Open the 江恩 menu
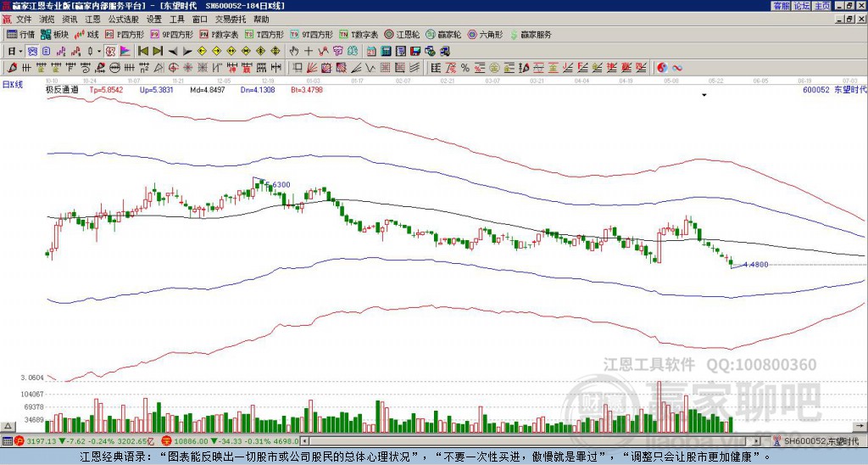Image resolution: width=868 pixels, height=465 pixels. click(x=92, y=20)
